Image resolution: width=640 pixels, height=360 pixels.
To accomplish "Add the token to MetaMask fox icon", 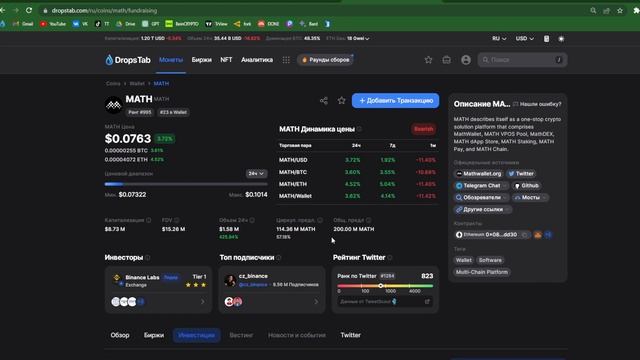I will tap(538, 235).
